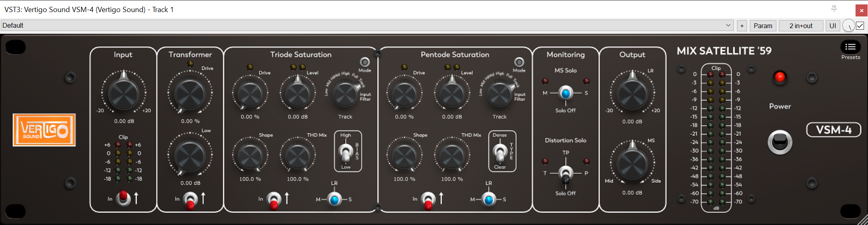The height and width of the screenshot is (225, 868).
Task: Close the VSM-4 plugin window
Action: tap(862, 10)
